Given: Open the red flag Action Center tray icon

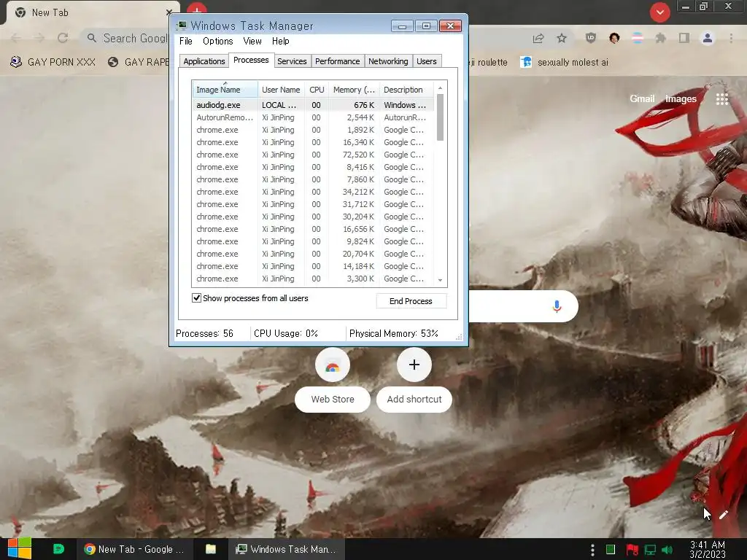Looking at the screenshot, I should coord(632,550).
